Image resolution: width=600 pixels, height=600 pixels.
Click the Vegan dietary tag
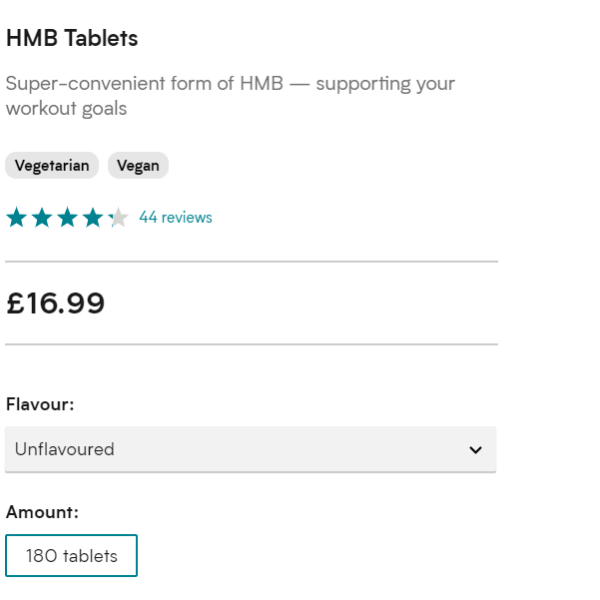tap(138, 166)
